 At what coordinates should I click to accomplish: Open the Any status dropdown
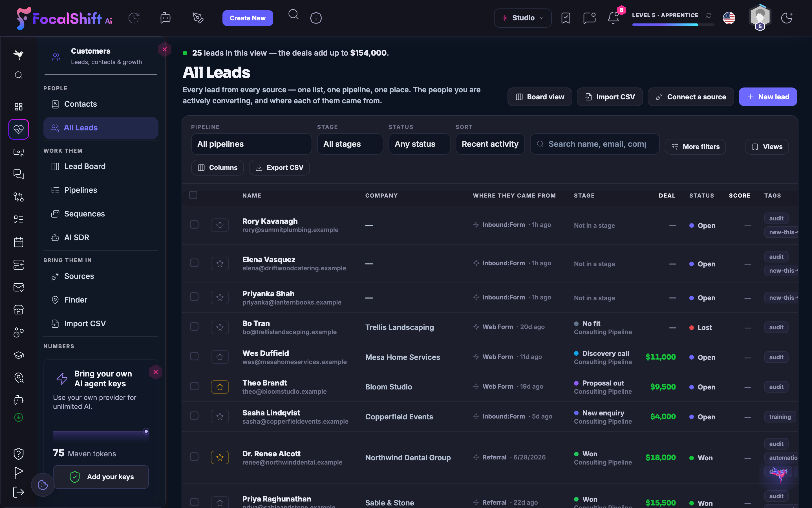pyautogui.click(x=419, y=144)
